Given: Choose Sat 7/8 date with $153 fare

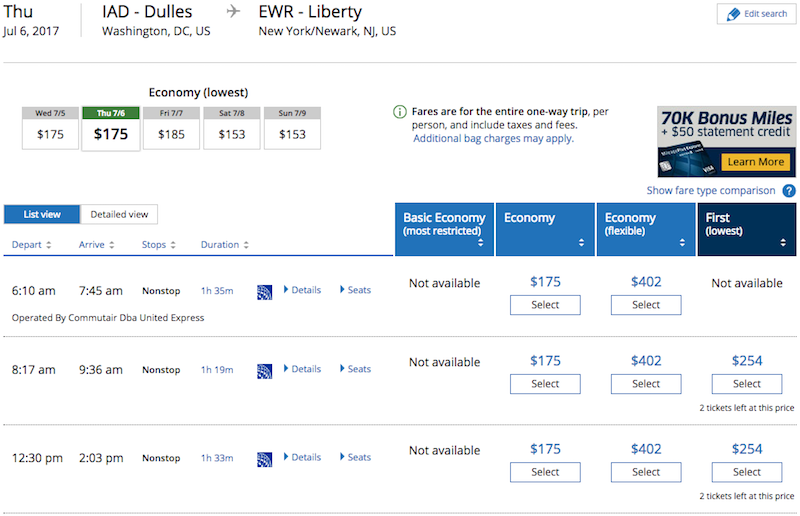Looking at the screenshot, I should pyautogui.click(x=232, y=128).
